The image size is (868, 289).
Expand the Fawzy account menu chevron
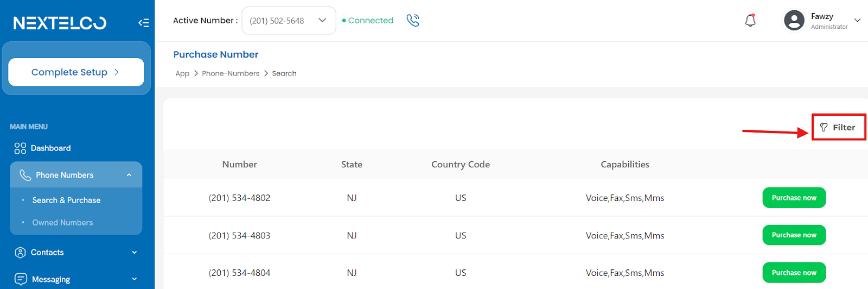(857, 21)
